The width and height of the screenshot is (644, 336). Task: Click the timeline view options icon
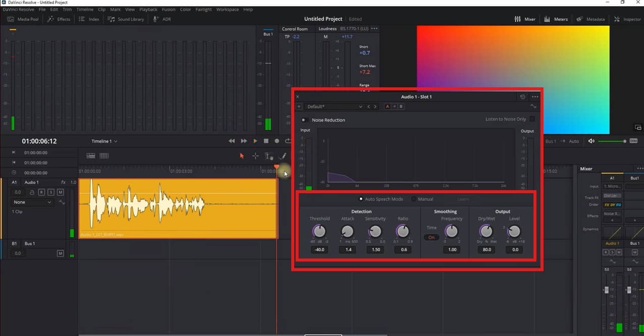pyautogui.click(x=91, y=156)
